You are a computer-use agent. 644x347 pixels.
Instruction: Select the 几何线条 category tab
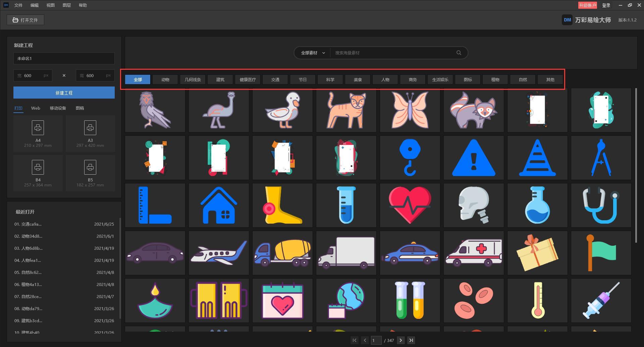(193, 79)
